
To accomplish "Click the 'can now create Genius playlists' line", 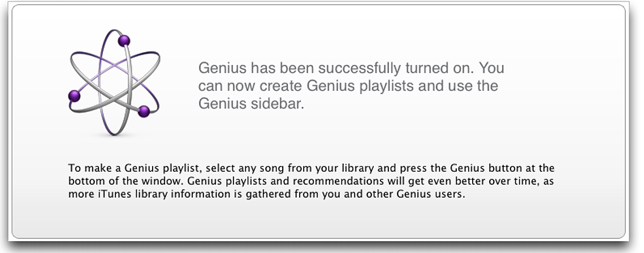I will pos(348,86).
